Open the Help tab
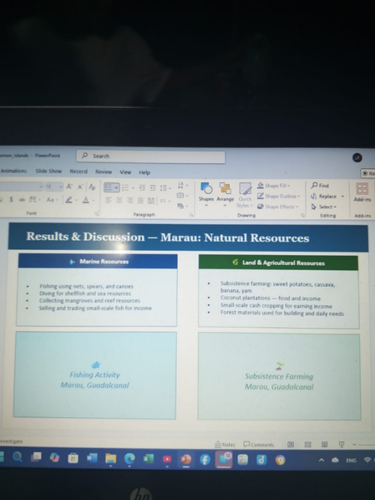Viewport: 375px width, 500px height. (144, 172)
